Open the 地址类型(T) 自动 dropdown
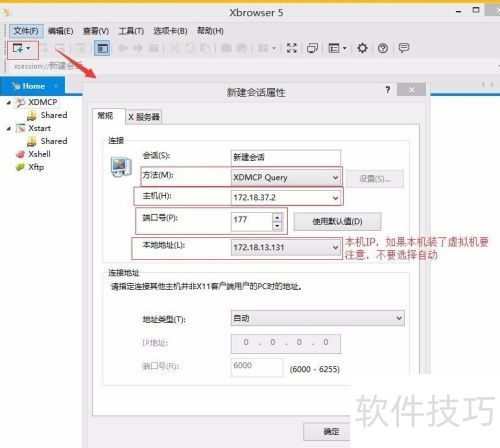This screenshot has height=448, width=500. 318,318
